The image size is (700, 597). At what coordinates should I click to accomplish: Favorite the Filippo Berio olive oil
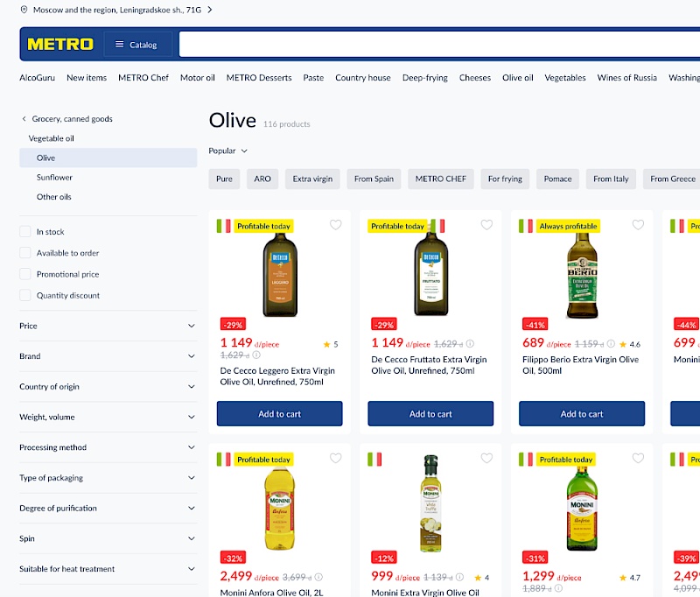pos(638,225)
